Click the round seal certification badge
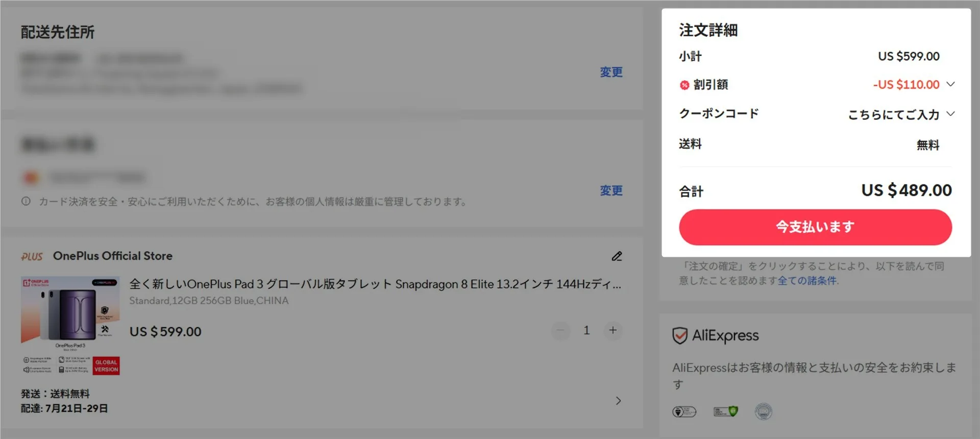The height and width of the screenshot is (439, 980). [x=764, y=411]
